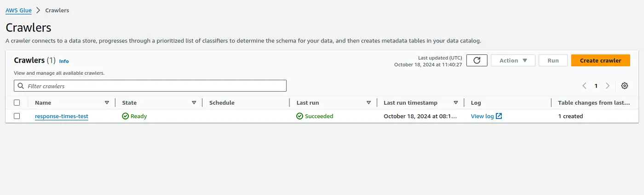
Task: Open the Action dropdown menu
Action: (x=512, y=60)
